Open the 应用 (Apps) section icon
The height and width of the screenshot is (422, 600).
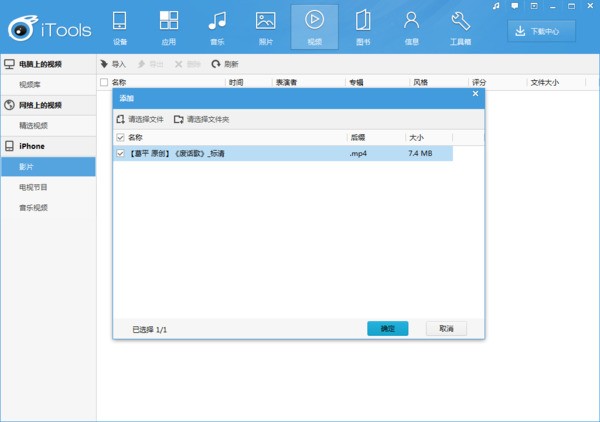click(x=169, y=27)
